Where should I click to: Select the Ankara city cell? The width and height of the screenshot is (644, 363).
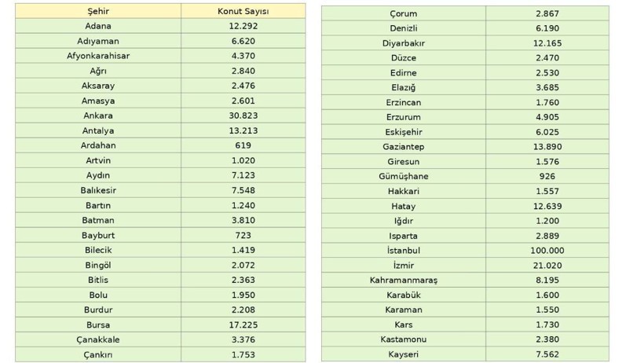coord(98,115)
